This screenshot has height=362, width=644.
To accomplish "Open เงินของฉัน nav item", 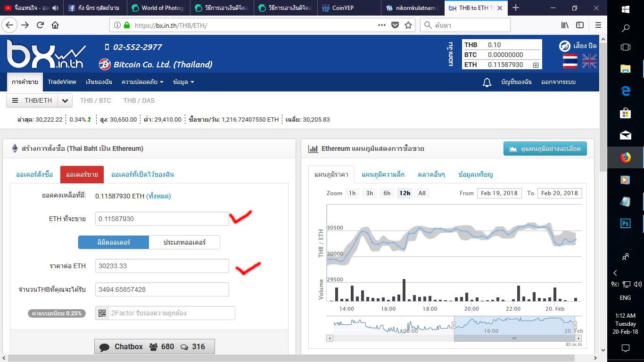I will 99,82.
